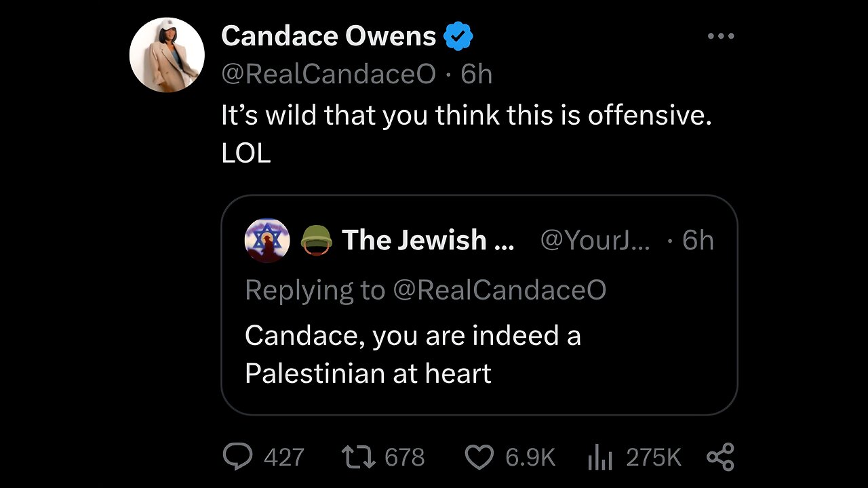Click the reply speech bubble icon
The height and width of the screenshot is (488, 868).
[x=237, y=457]
